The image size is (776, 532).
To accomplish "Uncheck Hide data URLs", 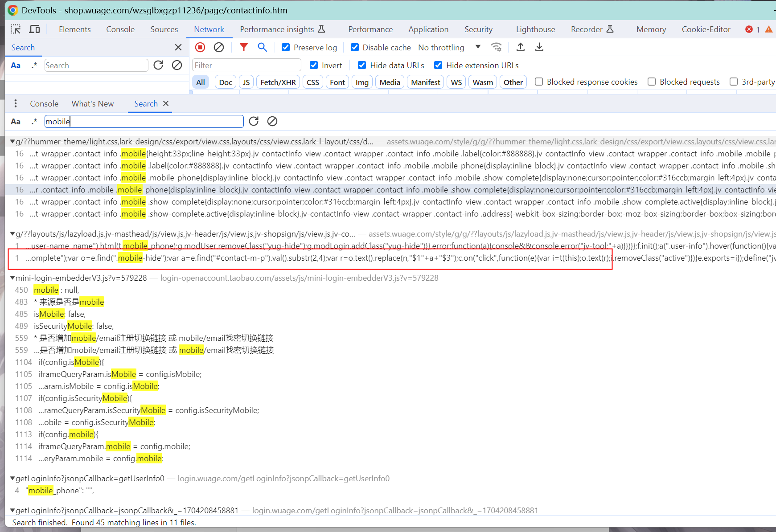I will coord(362,65).
